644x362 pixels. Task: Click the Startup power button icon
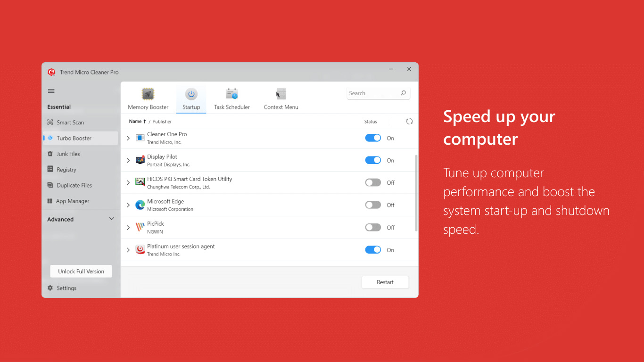191,94
